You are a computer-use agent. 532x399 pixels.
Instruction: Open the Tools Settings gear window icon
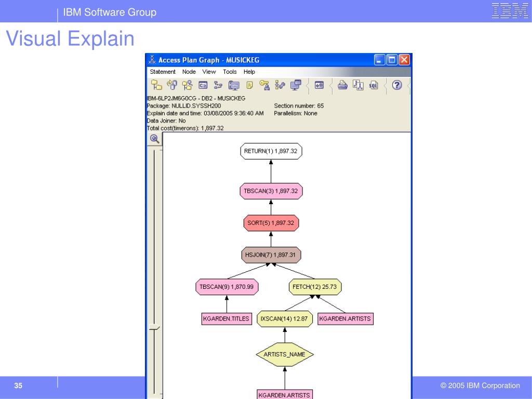pos(319,85)
